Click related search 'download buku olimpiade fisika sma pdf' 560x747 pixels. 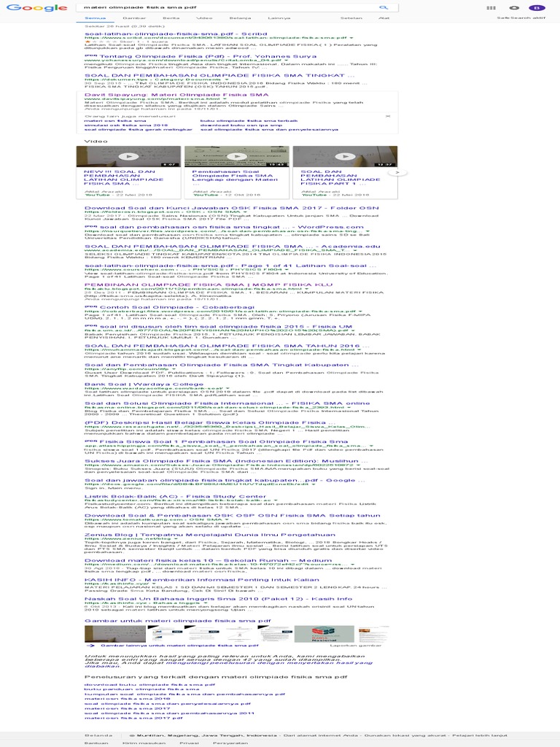coord(149,684)
